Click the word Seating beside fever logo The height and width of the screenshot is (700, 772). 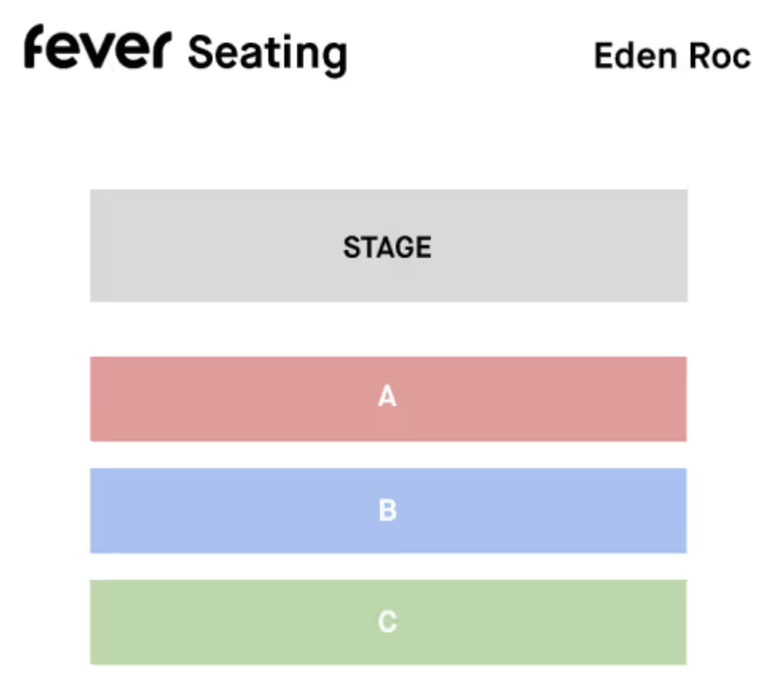[x=267, y=54]
